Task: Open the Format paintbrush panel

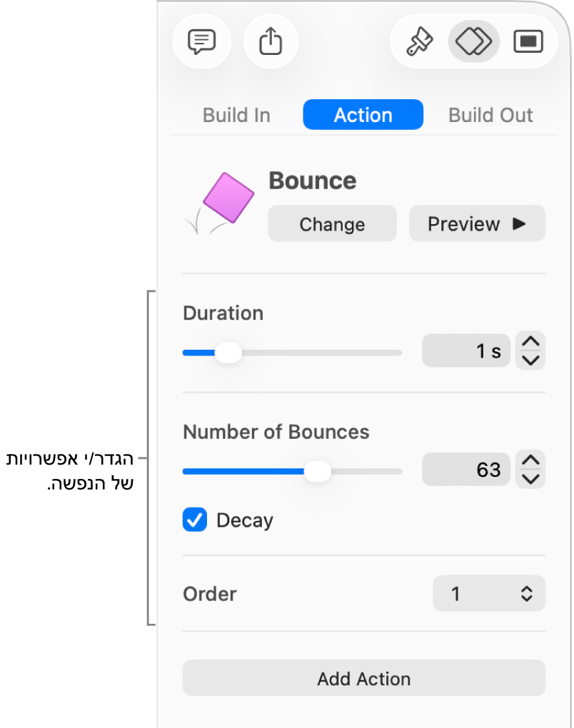Action: coord(421,41)
